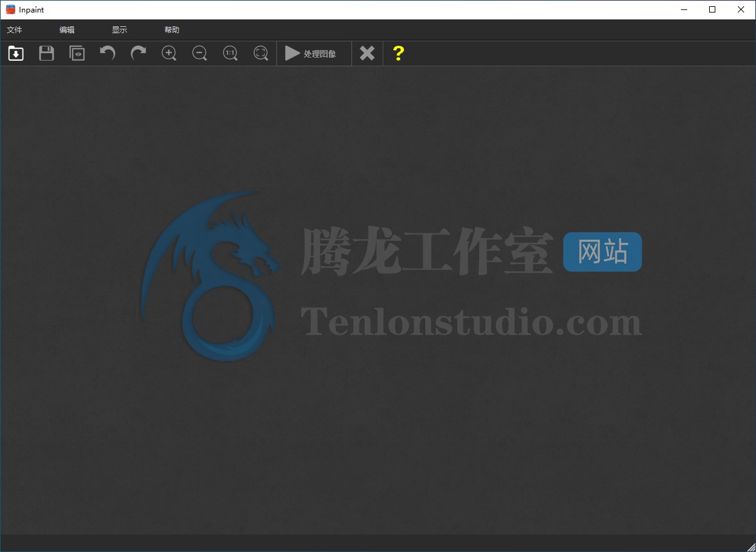Minimize the Inpaint window
Image resolution: width=756 pixels, height=552 pixels.
pyautogui.click(x=683, y=9)
